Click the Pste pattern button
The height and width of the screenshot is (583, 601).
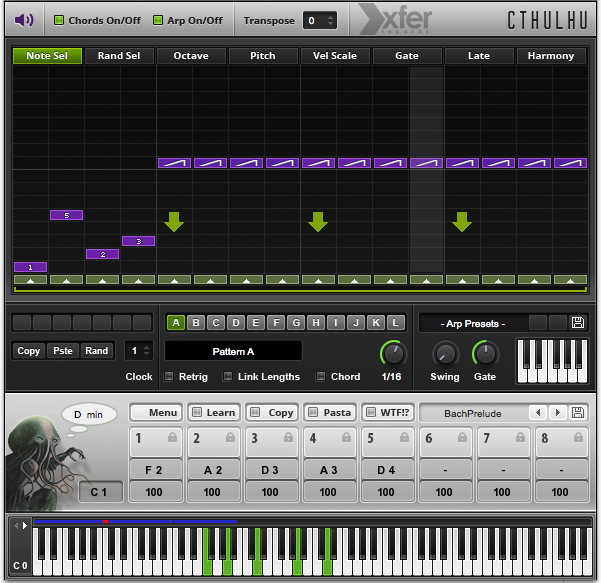point(63,351)
